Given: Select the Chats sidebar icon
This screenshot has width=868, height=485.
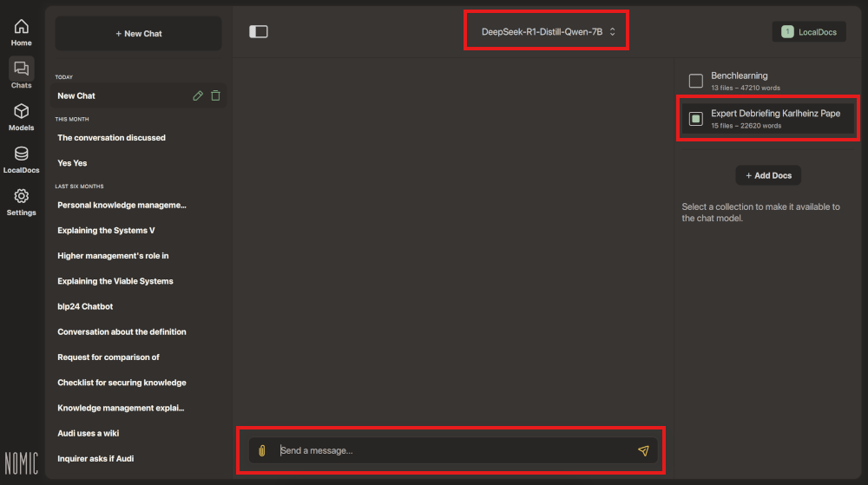Looking at the screenshot, I should coord(22,74).
